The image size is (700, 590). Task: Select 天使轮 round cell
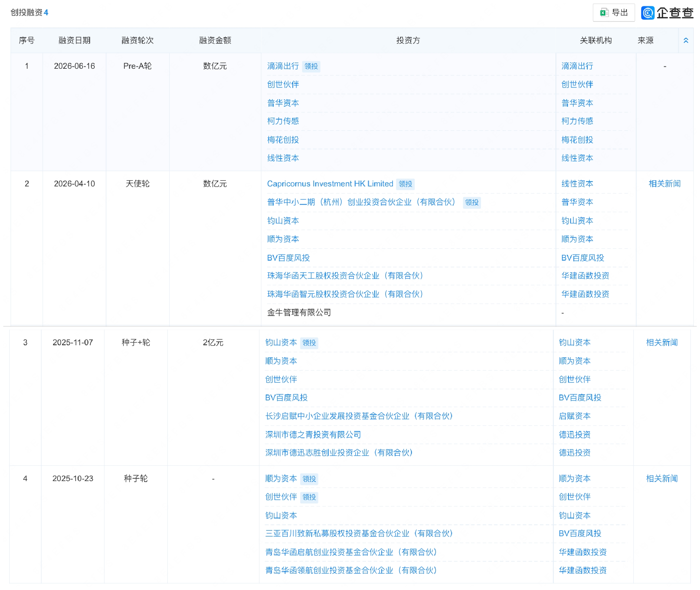pos(137,183)
